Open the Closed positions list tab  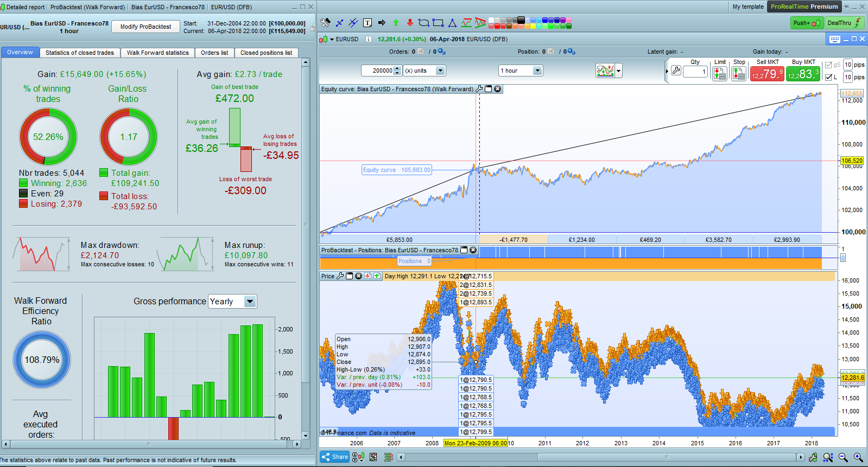click(267, 53)
